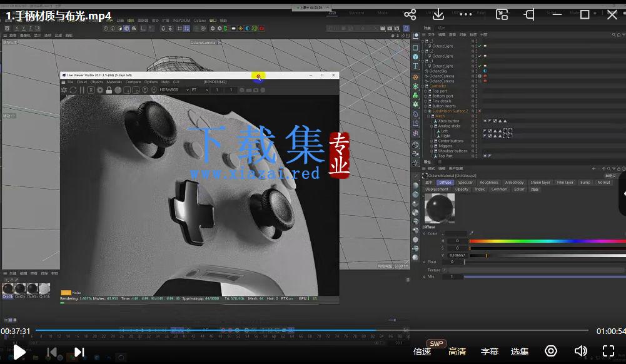626x364 pixels.
Task: Open Live Viewer Materials menu
Action: point(114,82)
